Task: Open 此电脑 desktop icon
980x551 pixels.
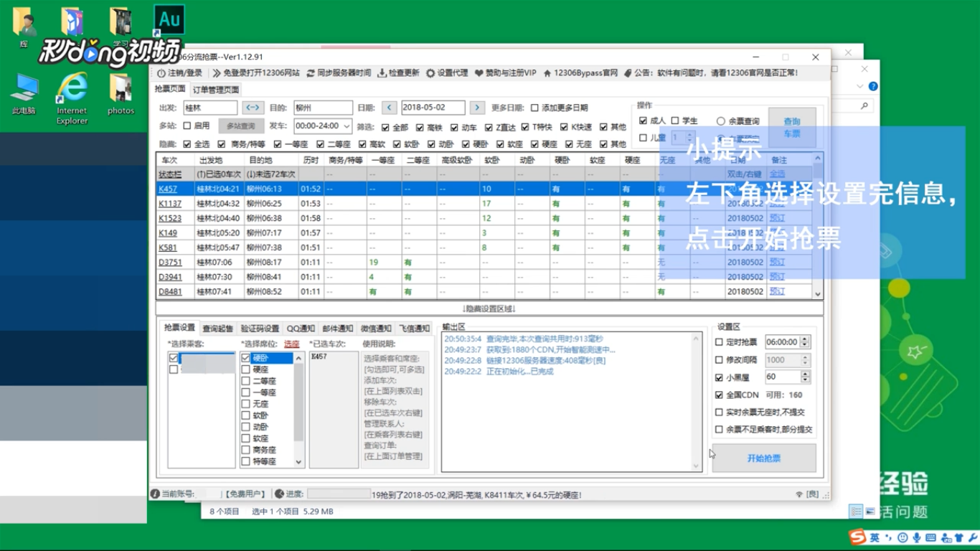Action: click(24, 94)
